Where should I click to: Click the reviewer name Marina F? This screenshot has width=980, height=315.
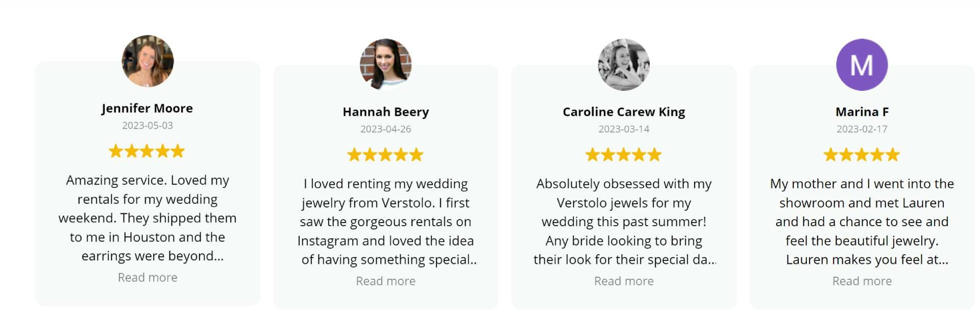[862, 112]
